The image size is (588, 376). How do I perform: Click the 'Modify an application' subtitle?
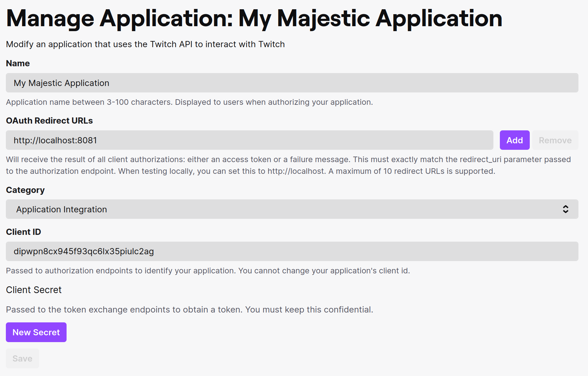[x=145, y=44]
